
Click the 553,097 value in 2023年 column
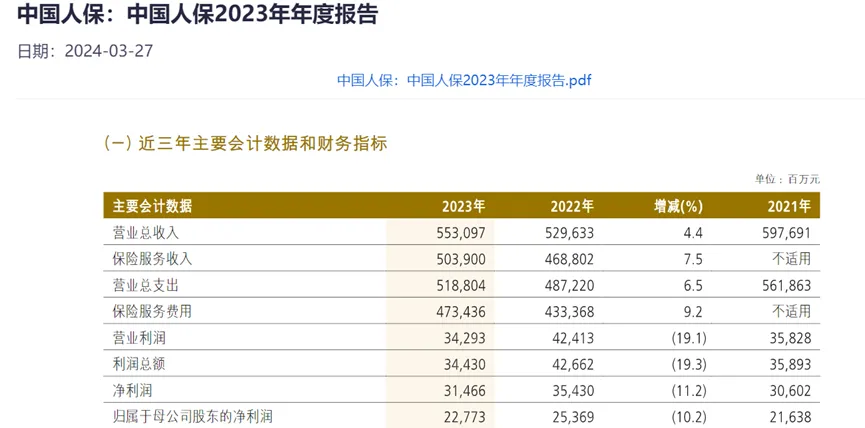click(x=462, y=233)
